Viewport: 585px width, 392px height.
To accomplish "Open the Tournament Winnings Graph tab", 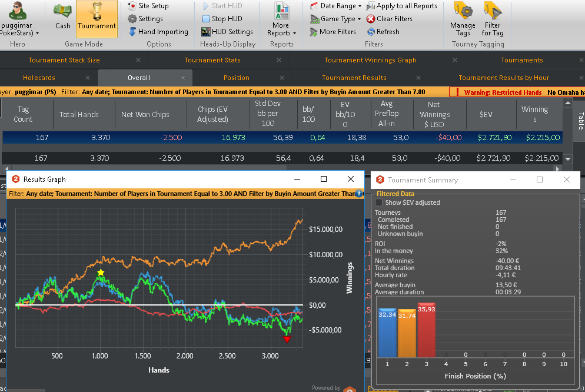I will pyautogui.click(x=370, y=60).
